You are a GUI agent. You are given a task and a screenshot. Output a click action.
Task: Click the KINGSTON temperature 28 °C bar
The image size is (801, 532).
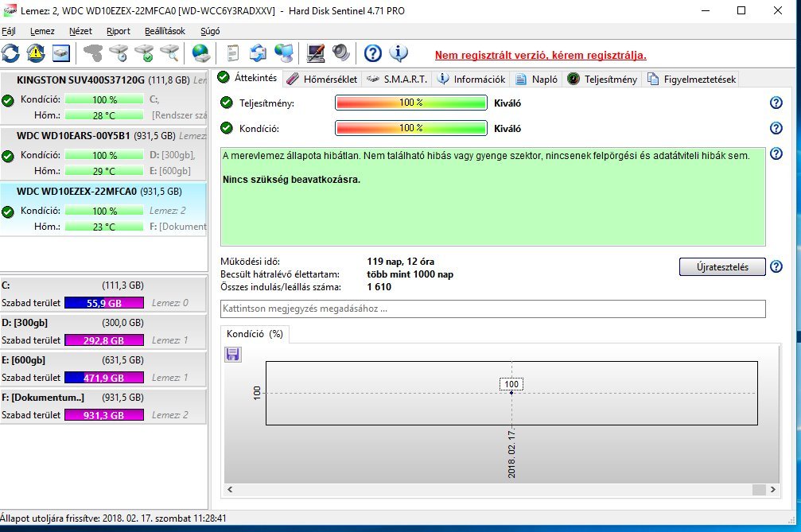(x=104, y=115)
